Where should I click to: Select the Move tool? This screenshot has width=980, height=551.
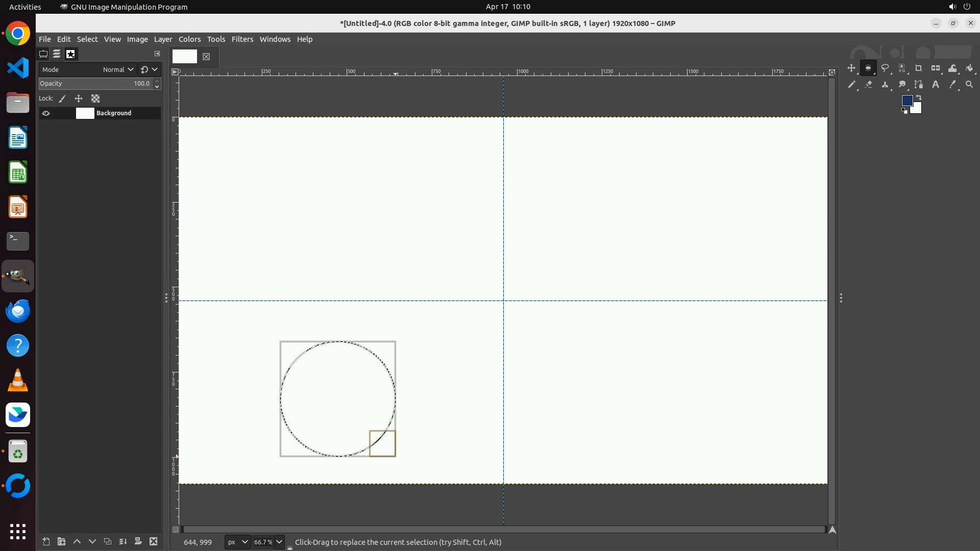851,68
